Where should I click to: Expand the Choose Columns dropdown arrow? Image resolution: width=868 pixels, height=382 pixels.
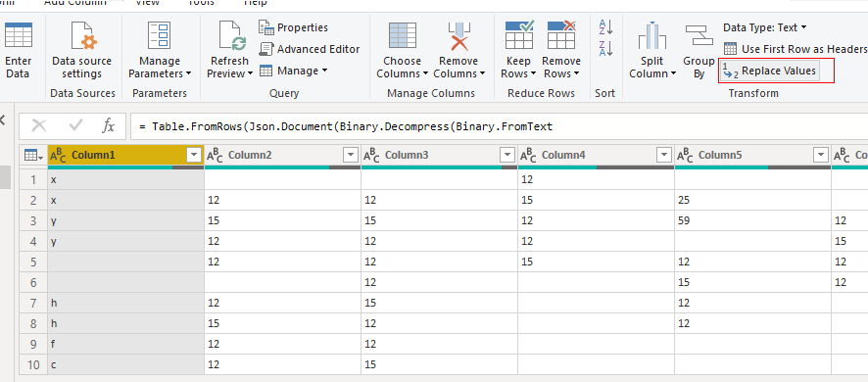click(x=425, y=73)
